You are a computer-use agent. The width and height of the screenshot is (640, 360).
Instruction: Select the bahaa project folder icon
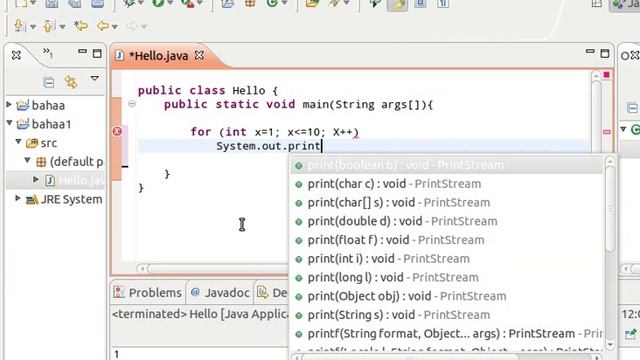[23, 105]
